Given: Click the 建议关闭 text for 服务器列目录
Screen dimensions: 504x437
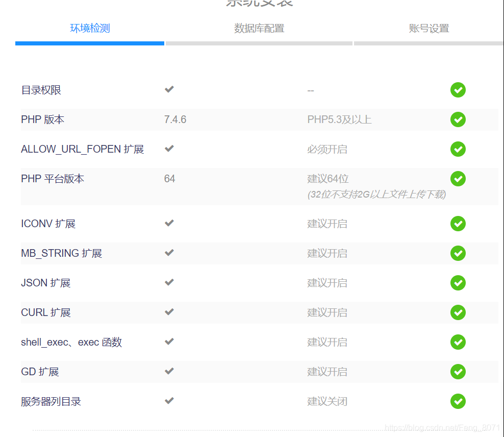Looking at the screenshot, I should [x=327, y=401].
